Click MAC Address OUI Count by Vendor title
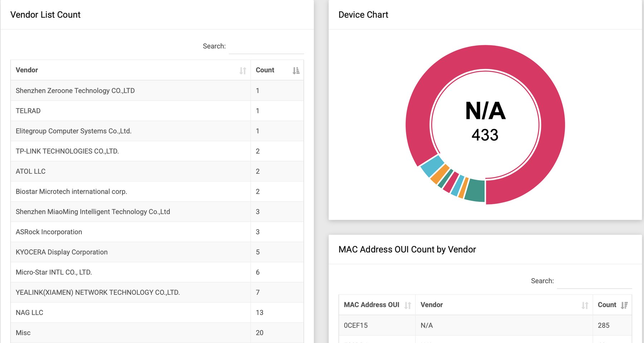 (x=407, y=250)
